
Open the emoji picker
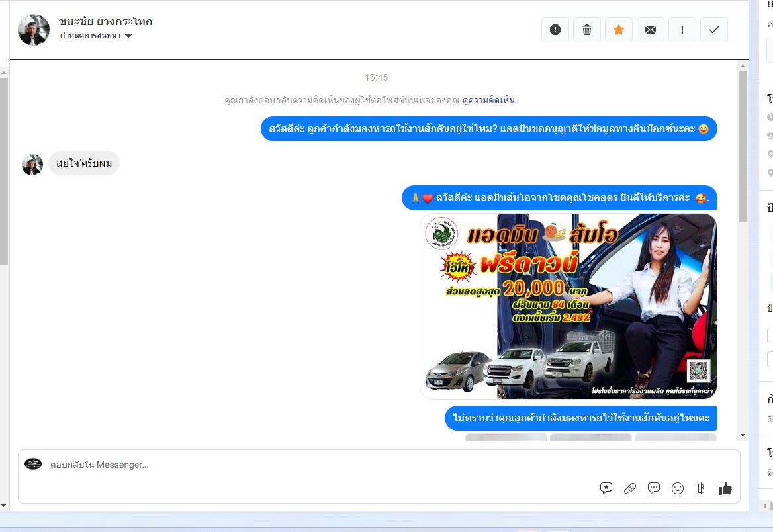pyautogui.click(x=678, y=488)
